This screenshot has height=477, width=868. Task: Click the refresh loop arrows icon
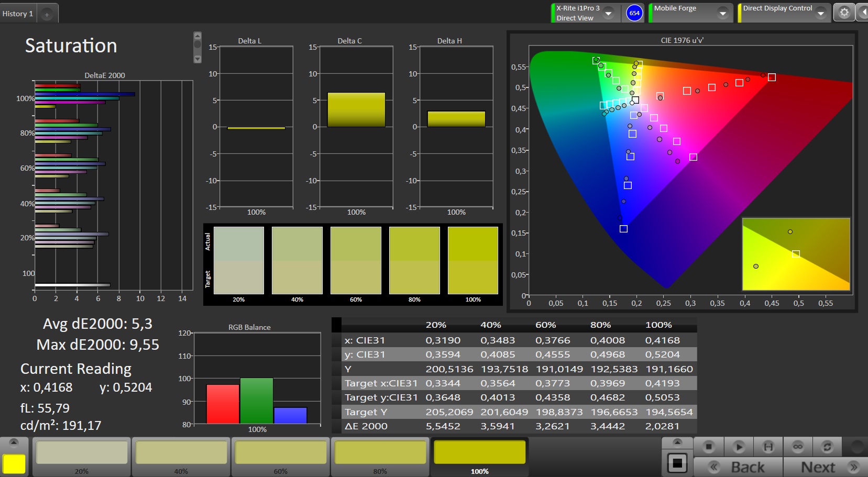tap(827, 447)
